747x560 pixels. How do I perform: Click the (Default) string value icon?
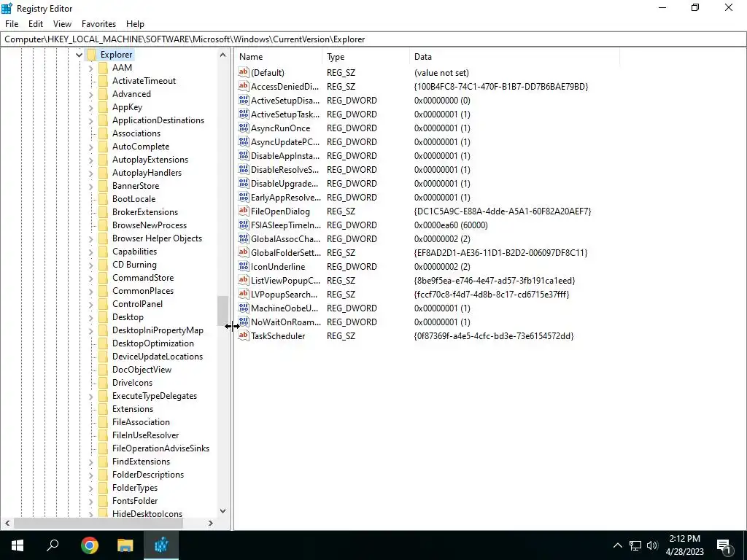click(x=244, y=72)
